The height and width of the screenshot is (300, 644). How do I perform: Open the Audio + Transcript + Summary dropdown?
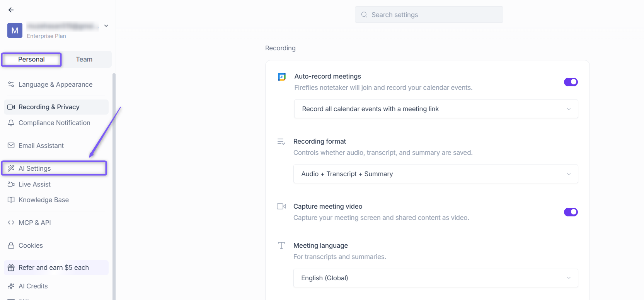436,174
